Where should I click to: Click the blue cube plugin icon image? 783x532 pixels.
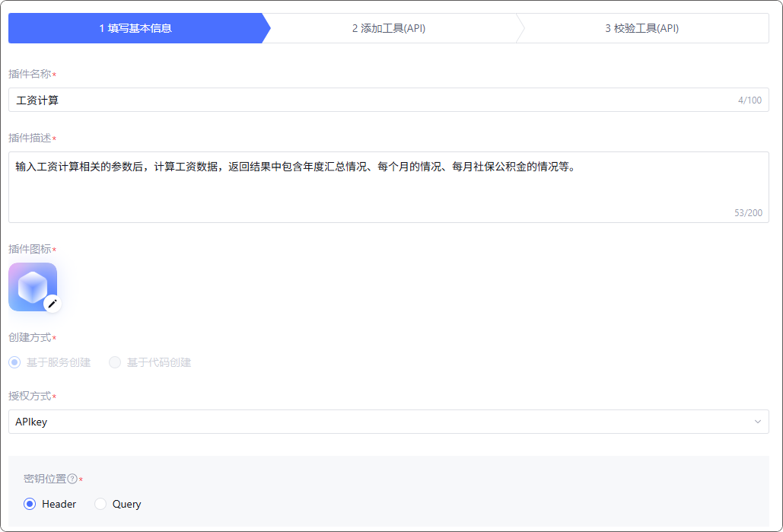tap(30, 285)
